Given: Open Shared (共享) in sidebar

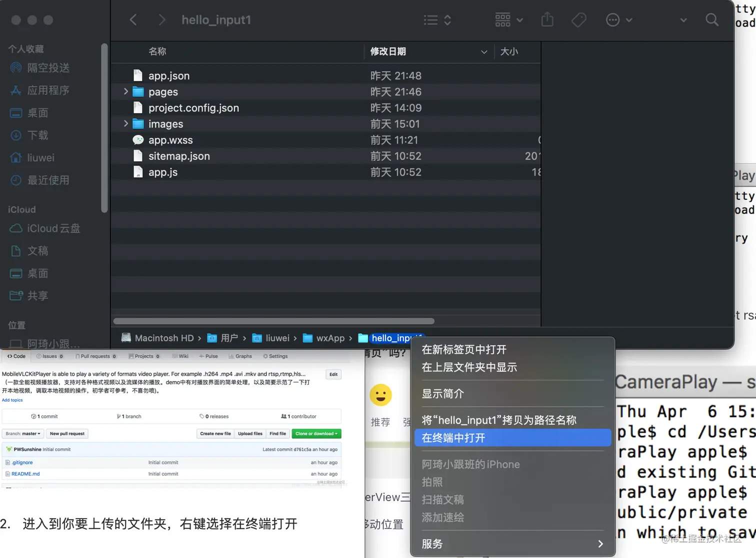Looking at the screenshot, I should (29, 296).
